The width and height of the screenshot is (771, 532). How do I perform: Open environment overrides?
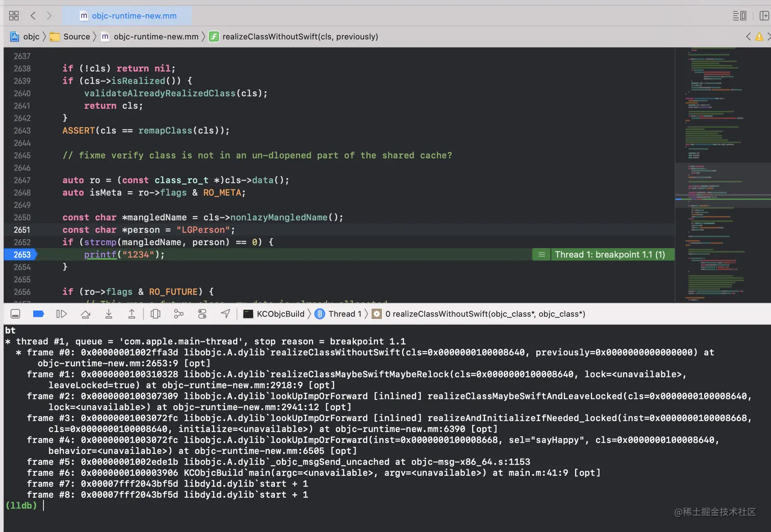[202, 314]
